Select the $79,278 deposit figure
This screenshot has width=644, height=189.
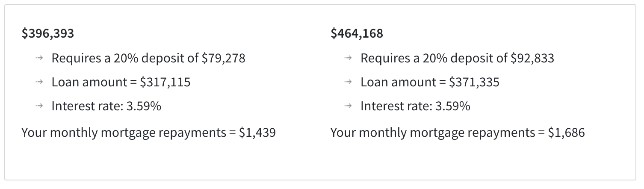click(x=223, y=58)
